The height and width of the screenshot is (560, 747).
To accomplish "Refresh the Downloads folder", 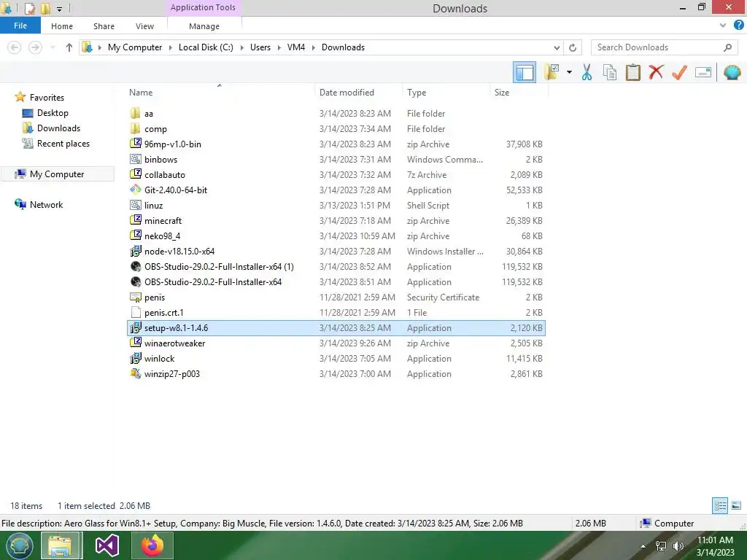I will 573,47.
